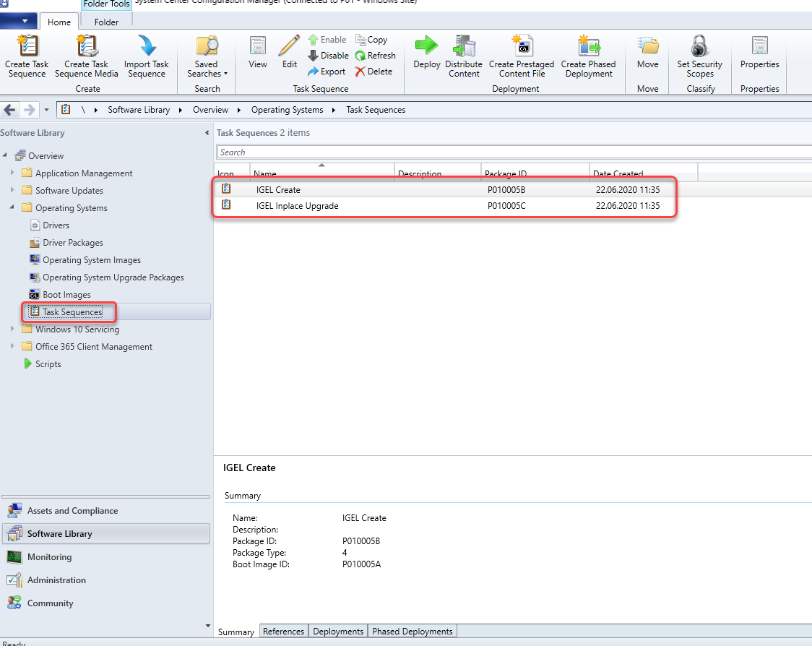Click the Edit pencil icon
Screen dimensions: 812x646
point(289,46)
